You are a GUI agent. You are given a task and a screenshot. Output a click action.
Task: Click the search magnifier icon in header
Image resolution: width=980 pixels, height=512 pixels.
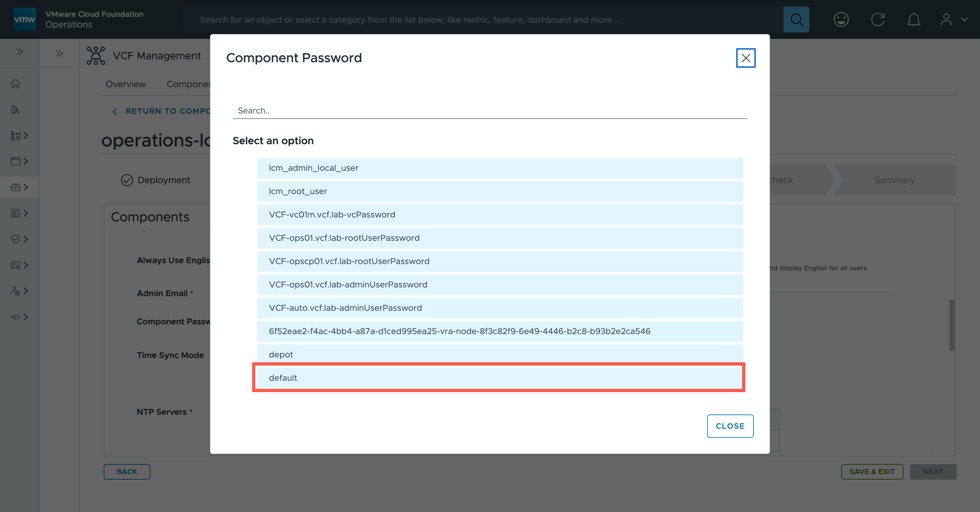coord(796,19)
